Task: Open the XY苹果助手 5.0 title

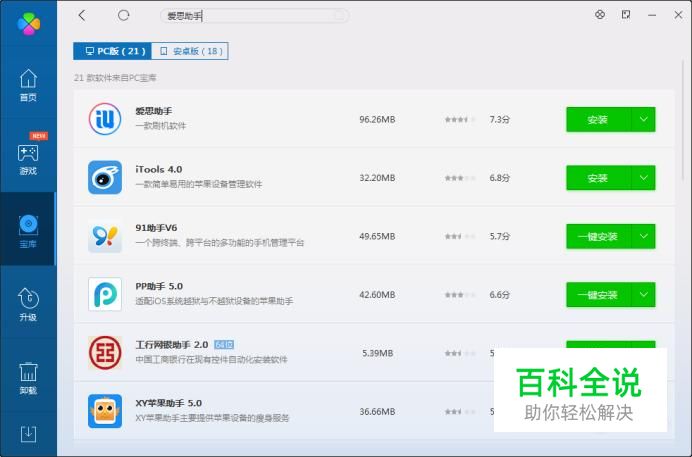Action: (x=169, y=403)
